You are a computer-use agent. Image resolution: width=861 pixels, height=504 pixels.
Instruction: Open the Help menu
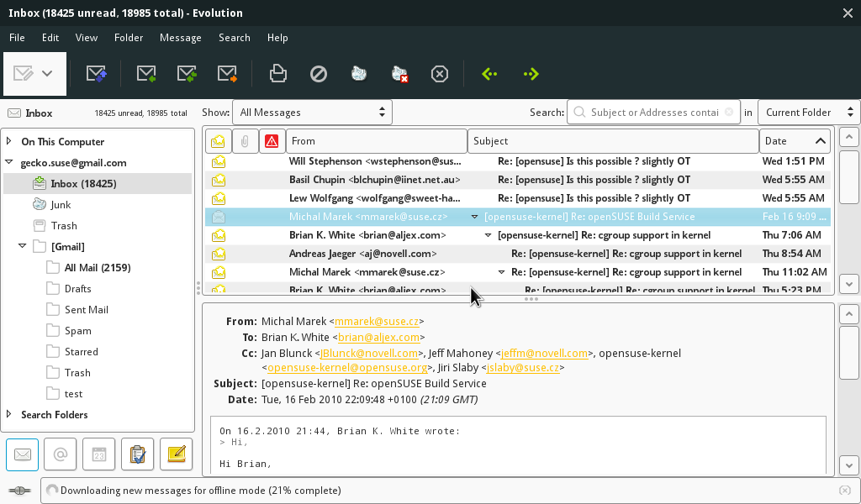[277, 37]
